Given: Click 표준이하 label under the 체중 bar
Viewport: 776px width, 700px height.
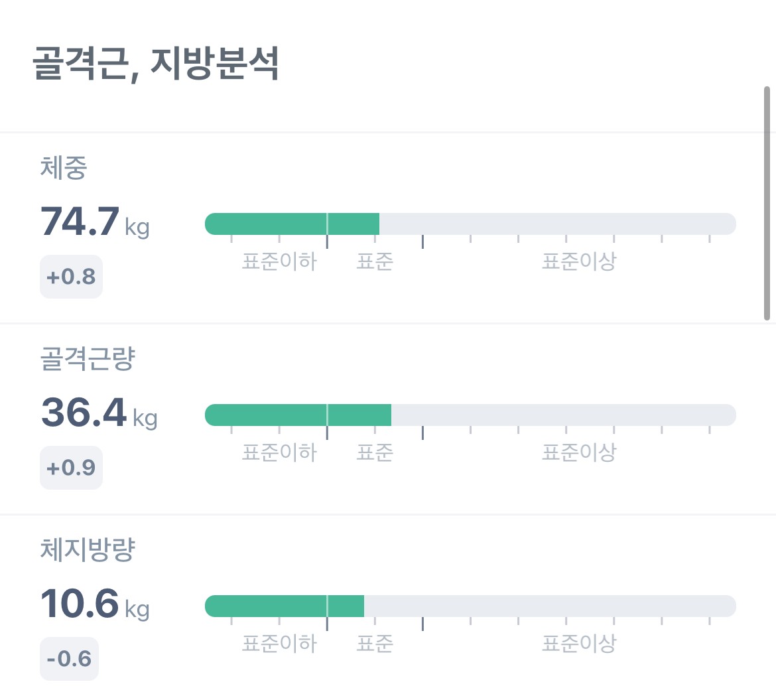Looking at the screenshot, I should click(x=279, y=261).
